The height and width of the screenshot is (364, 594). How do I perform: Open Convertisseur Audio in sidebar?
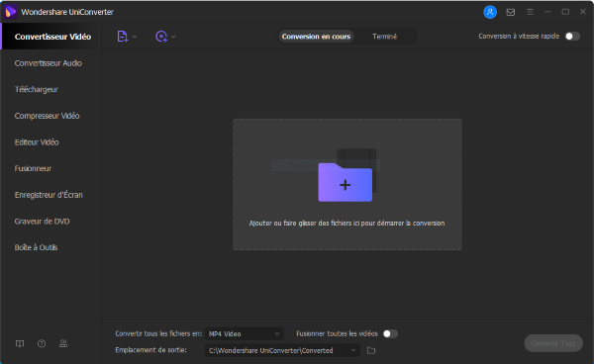click(49, 63)
